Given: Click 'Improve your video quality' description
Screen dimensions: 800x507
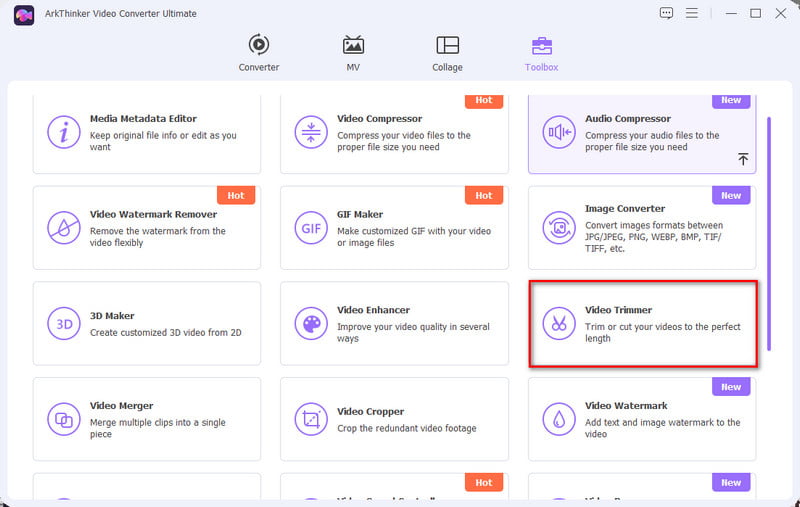Looking at the screenshot, I should coord(413,333).
